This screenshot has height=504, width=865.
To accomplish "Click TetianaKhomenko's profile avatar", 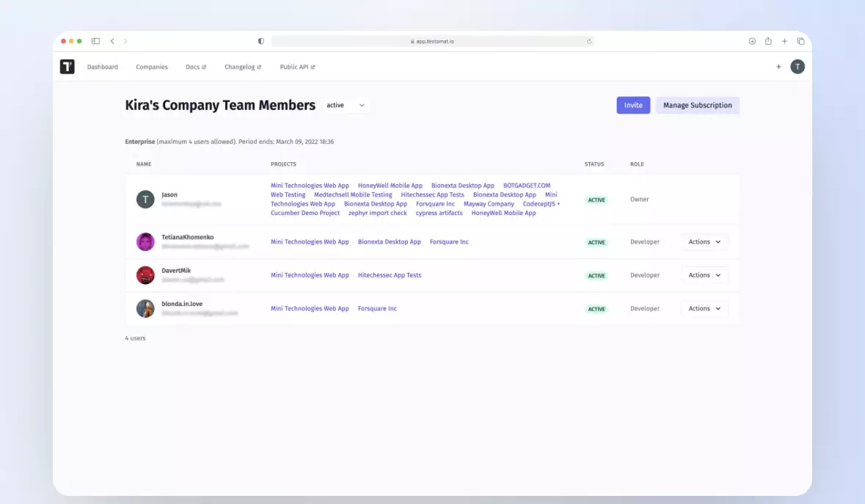I will click(x=145, y=241).
